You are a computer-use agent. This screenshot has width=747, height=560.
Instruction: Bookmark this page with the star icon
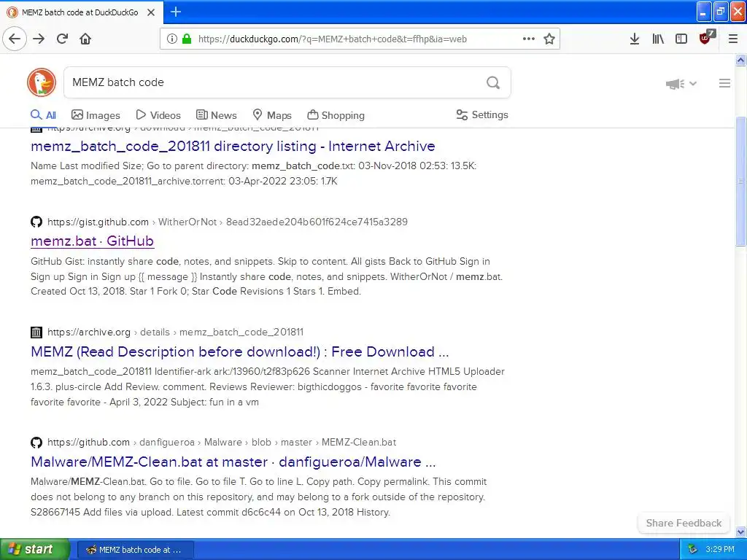click(549, 39)
